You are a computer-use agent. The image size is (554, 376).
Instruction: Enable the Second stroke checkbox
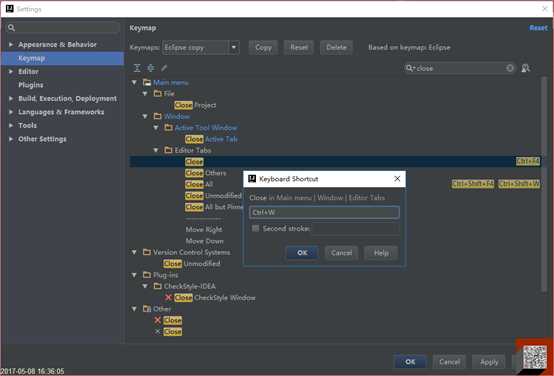click(255, 228)
